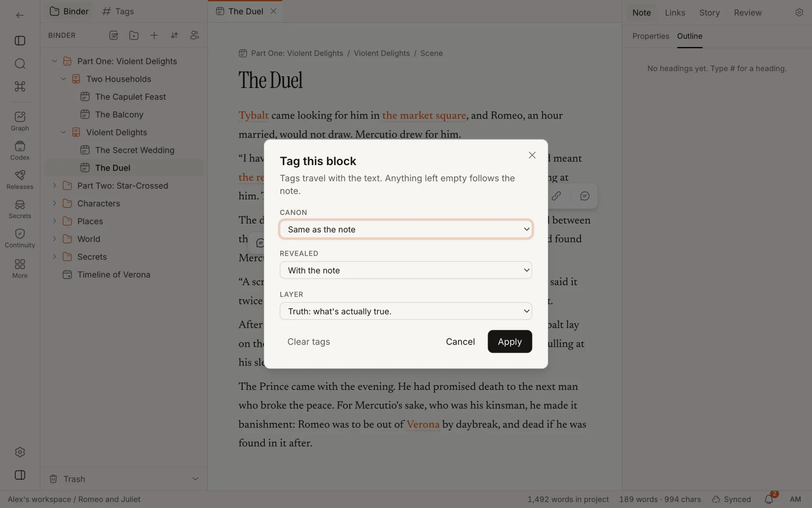The image size is (812, 508).
Task: Switch to the Tags tab
Action: coord(118,11)
